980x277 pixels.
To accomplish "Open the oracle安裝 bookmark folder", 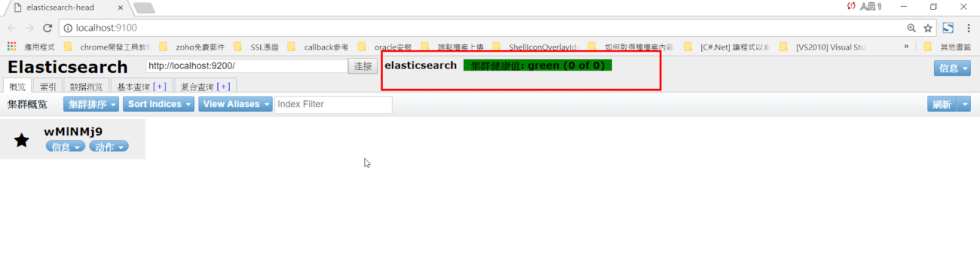I will coord(385,47).
